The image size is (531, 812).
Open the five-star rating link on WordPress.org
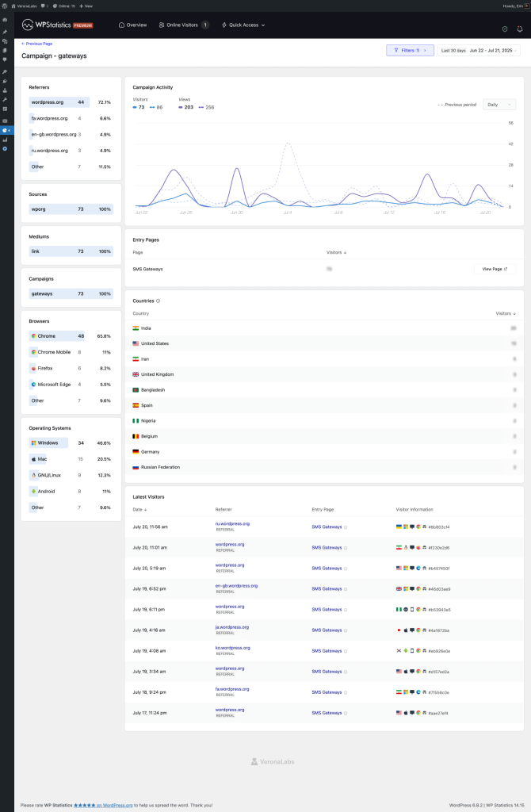click(103, 806)
